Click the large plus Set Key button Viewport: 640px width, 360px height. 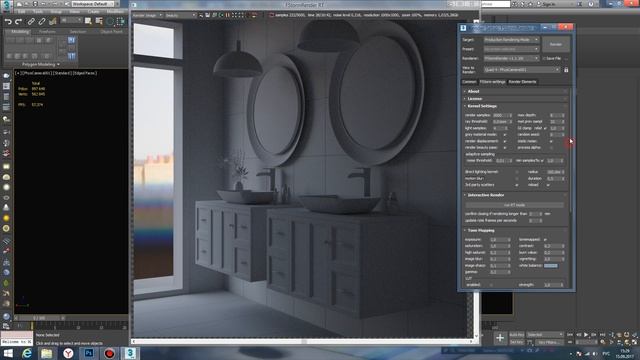[x=500, y=338]
